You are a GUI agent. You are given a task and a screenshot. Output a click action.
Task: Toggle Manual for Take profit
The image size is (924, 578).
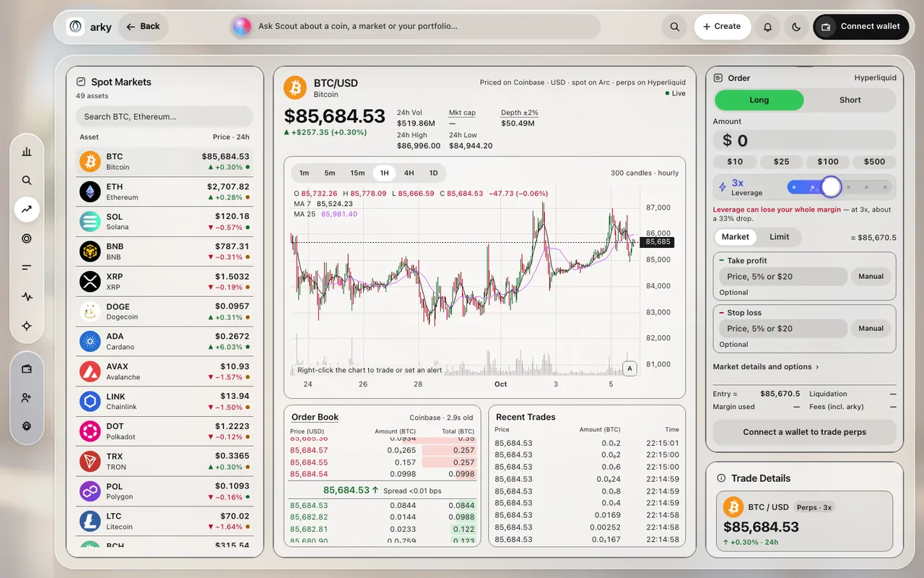[871, 276]
